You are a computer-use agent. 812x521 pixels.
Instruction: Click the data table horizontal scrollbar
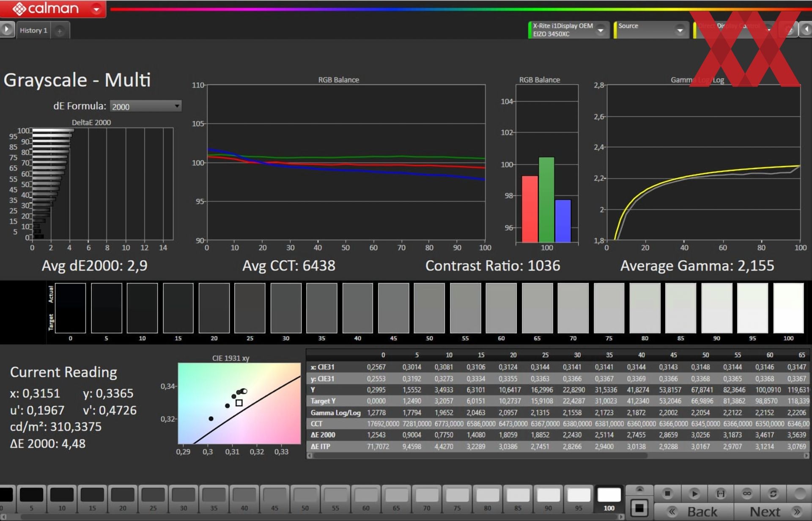point(480,456)
